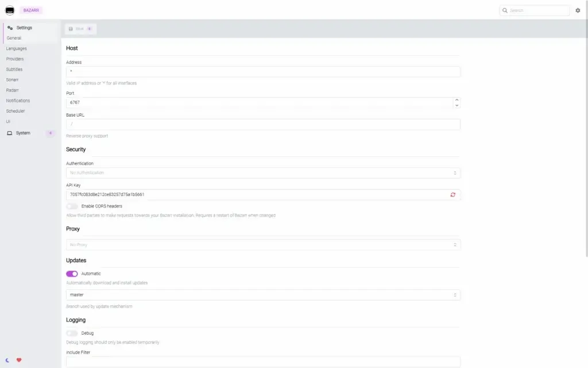The width and height of the screenshot is (588, 368).
Task: Open the settings gear in the top bar
Action: (x=578, y=10)
